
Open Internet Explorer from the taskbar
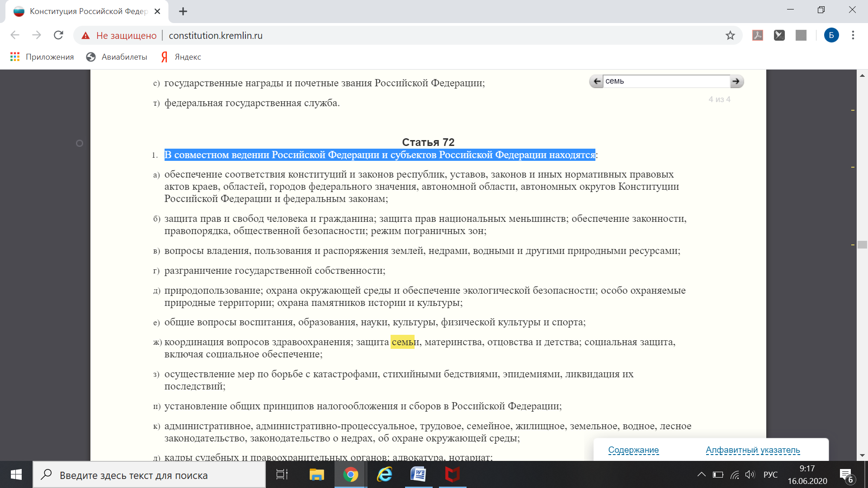pyautogui.click(x=385, y=474)
